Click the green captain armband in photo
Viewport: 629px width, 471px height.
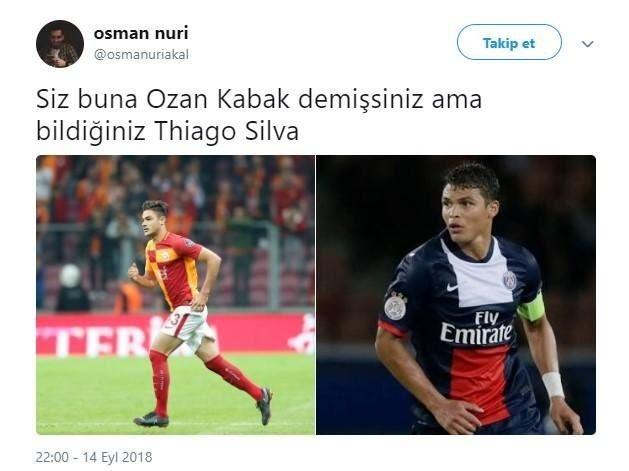(x=532, y=307)
